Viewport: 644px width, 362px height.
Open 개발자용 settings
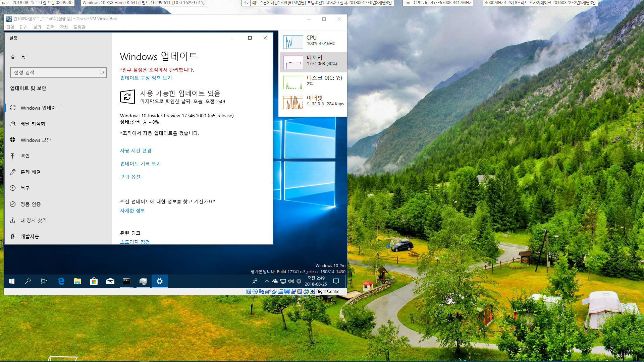click(58, 236)
